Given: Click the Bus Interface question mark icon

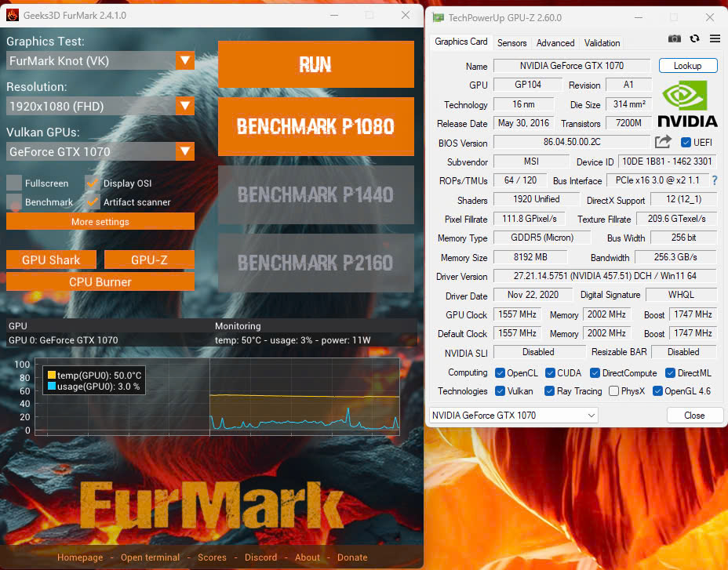Looking at the screenshot, I should tap(715, 180).
